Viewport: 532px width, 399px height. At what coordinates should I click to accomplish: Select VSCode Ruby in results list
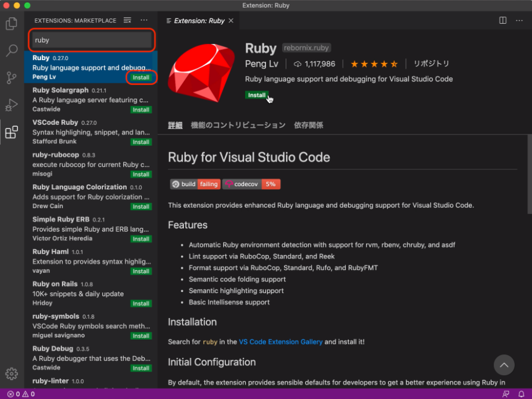[91, 132]
